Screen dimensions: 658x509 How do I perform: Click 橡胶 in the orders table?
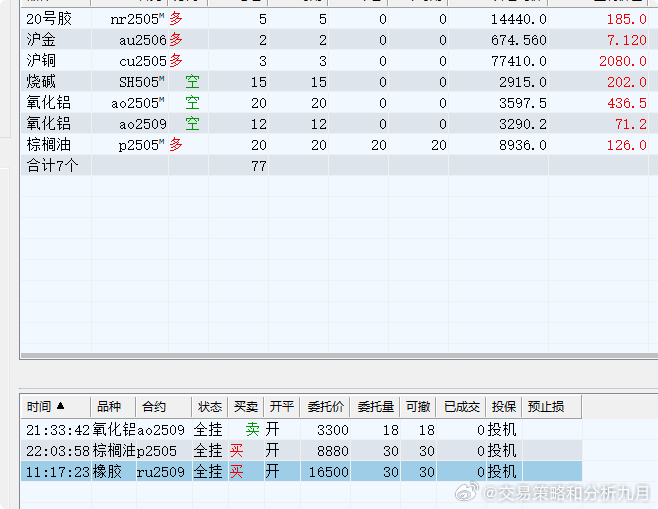(107, 472)
